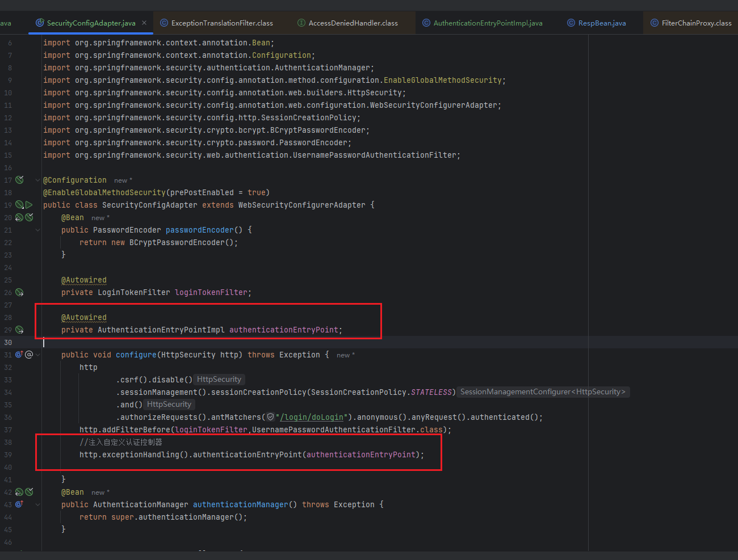738x560 pixels.
Task: Collapse the authenticationManager method fold arrow
Action: 37,504
